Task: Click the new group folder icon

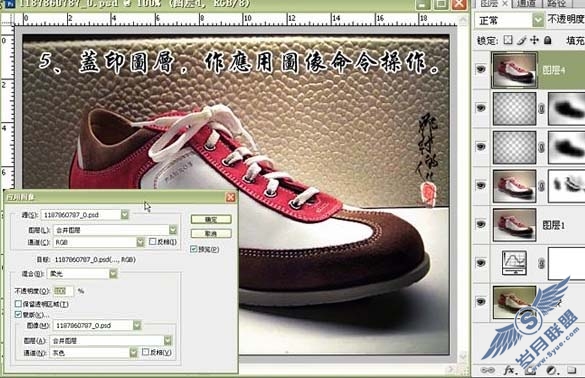Action: [x=572, y=370]
